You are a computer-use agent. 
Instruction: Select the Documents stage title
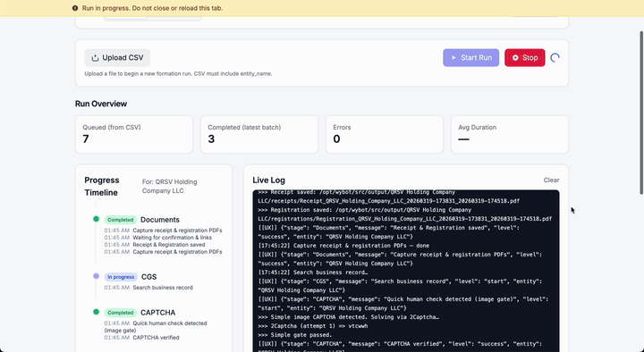click(160, 220)
